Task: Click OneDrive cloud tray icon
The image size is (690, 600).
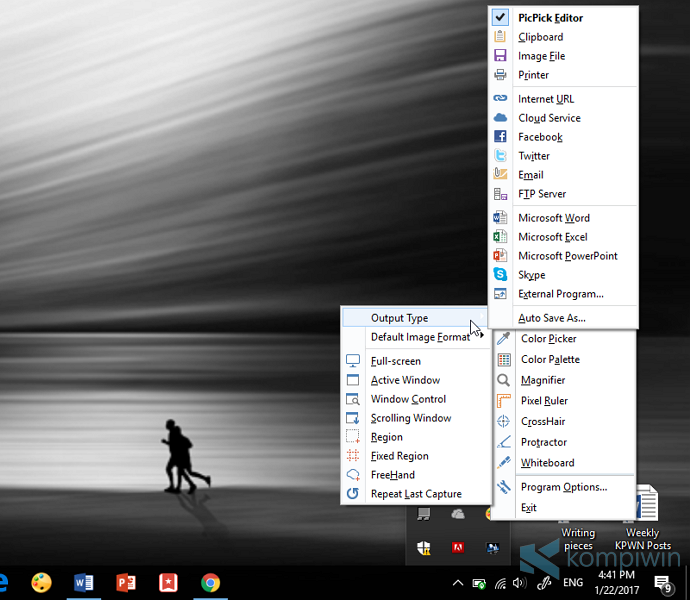Action: coord(458,514)
